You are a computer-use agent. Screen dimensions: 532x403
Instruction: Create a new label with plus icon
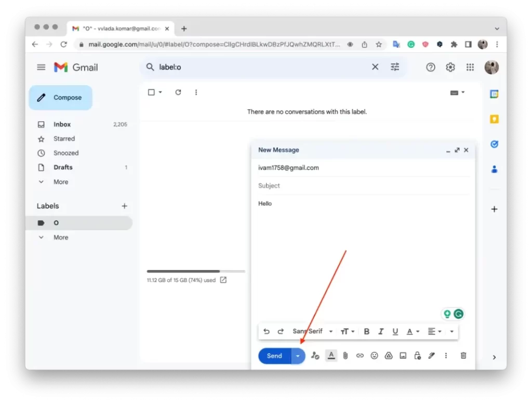click(125, 206)
